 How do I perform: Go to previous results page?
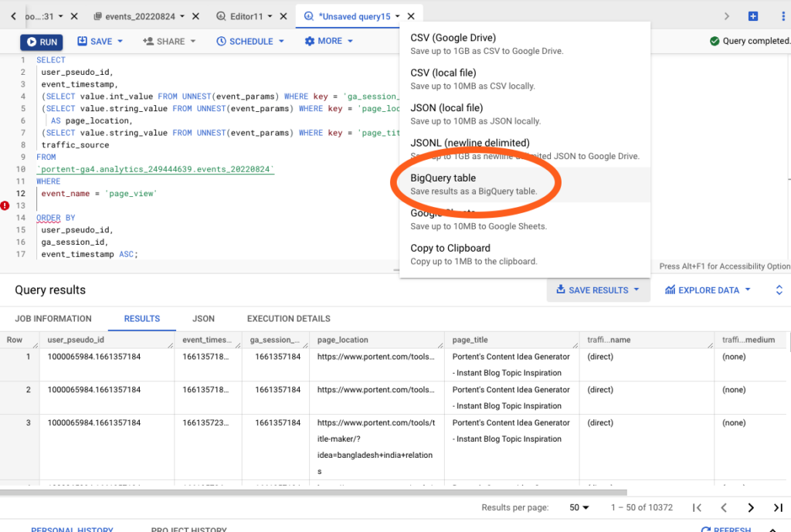click(724, 507)
